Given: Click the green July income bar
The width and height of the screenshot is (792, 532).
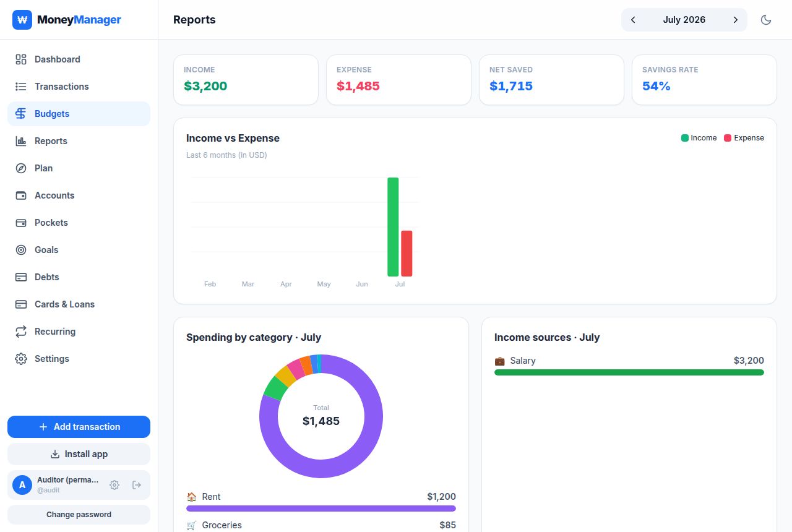Looking at the screenshot, I should tap(393, 227).
